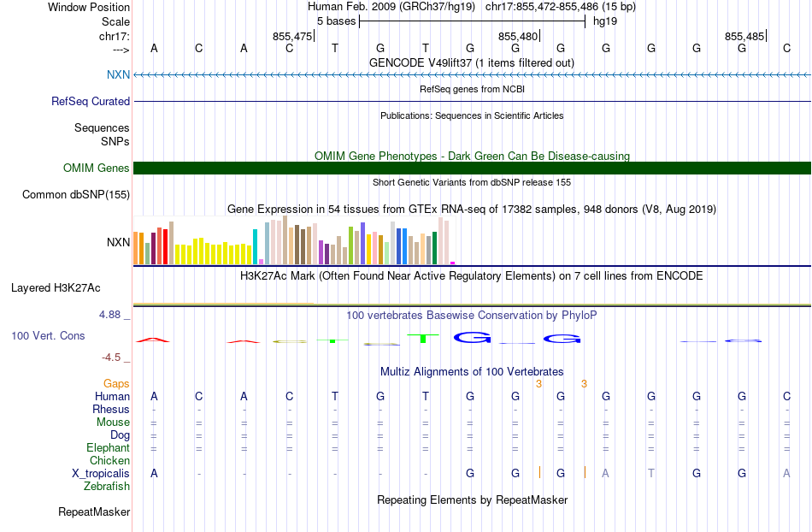This screenshot has height=532, width=812.
Task: Click the dark green bar in the GTEx chart
Action: [x=434, y=248]
